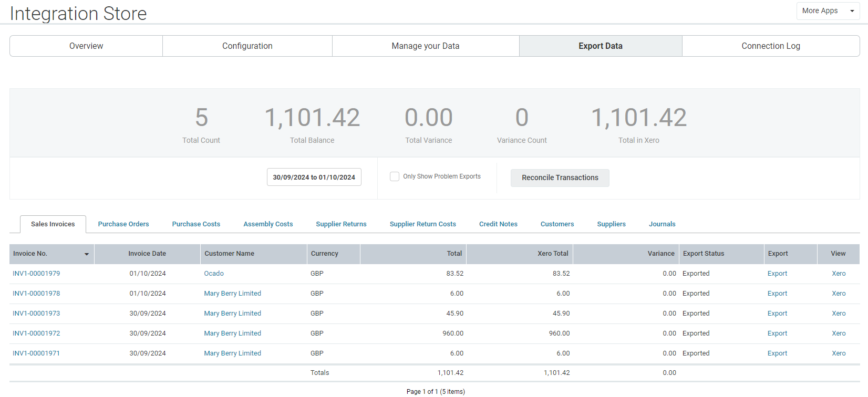Open Mary Berry Limited for invoice INV1-00001978
Viewport: 868px width, 397px height.
coord(232,294)
